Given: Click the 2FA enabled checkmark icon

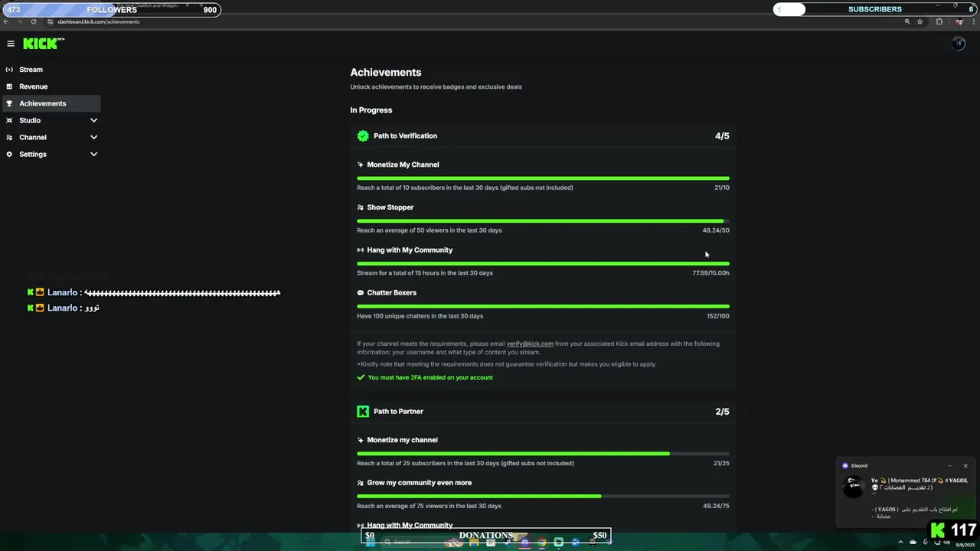Looking at the screenshot, I should [x=361, y=377].
